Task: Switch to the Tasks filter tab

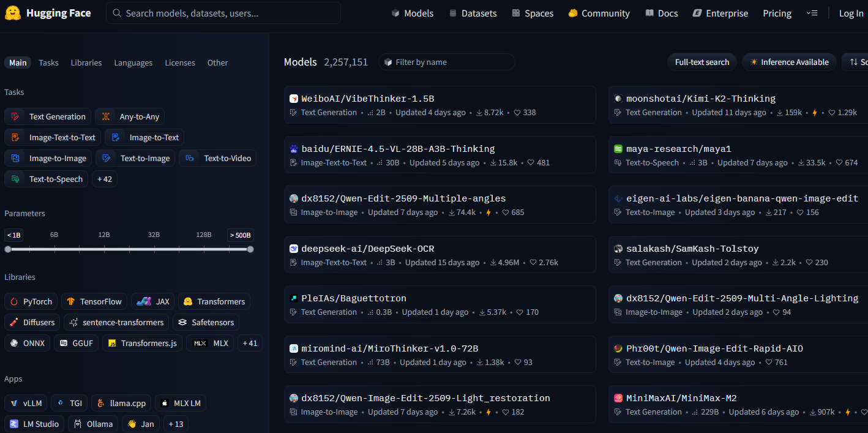Action: (49, 62)
